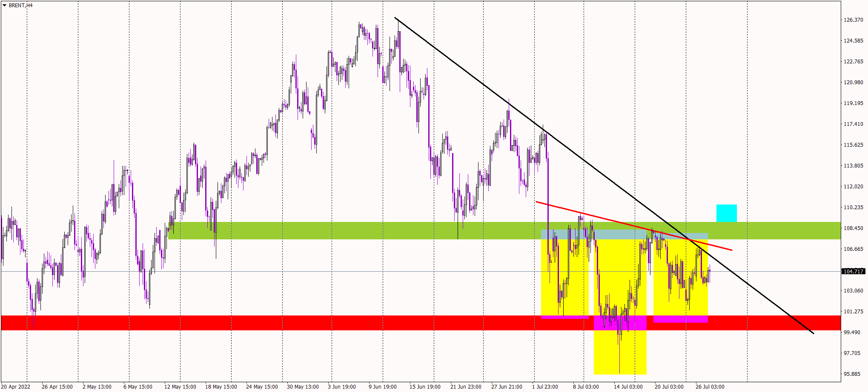Image resolution: width=868 pixels, height=392 pixels.
Task: Click the 97.705 price axis label
Action: click(852, 353)
